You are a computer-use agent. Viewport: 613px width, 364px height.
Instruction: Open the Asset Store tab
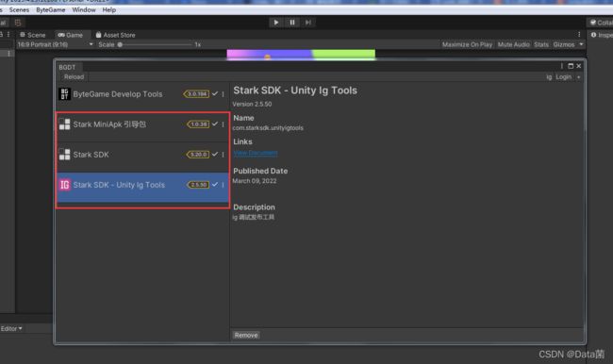pyautogui.click(x=115, y=35)
